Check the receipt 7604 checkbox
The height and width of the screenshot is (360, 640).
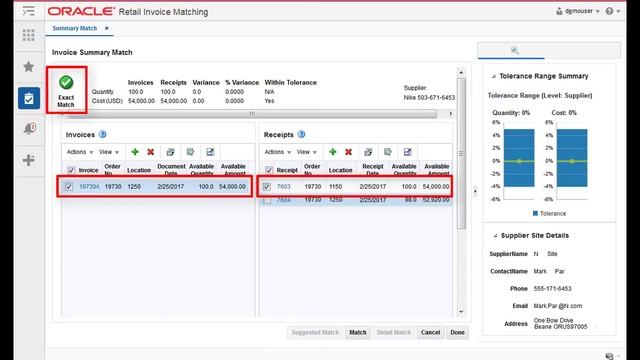267,200
